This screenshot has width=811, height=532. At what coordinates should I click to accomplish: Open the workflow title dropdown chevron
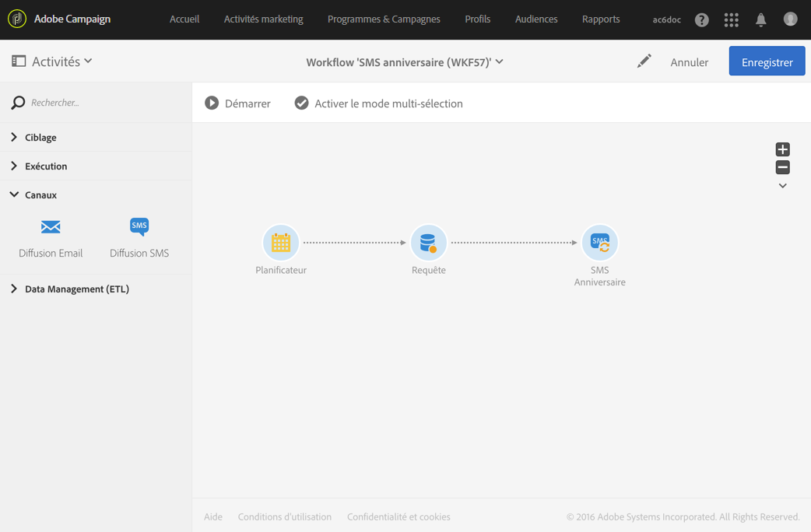click(499, 61)
